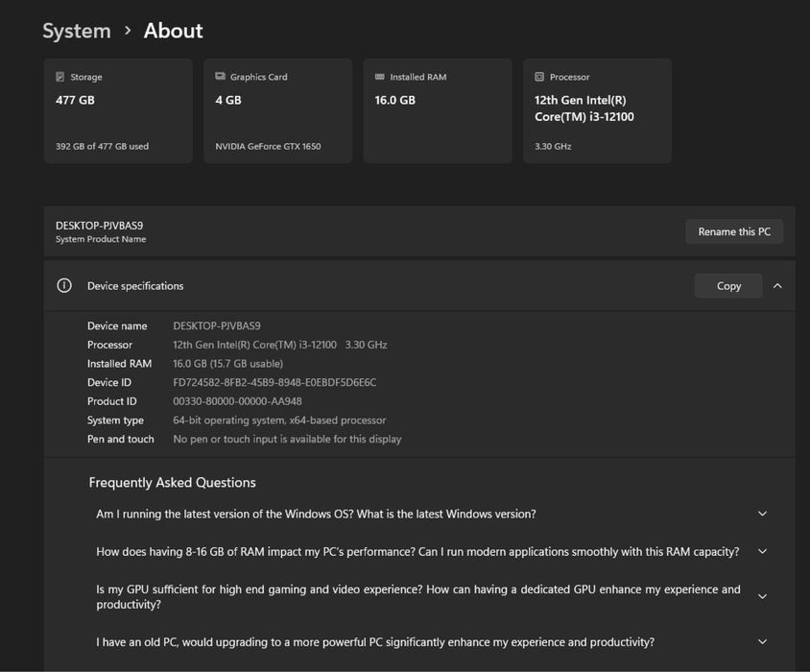Expand the old PC upgrade question
This screenshot has height=672, width=810.
763,642
